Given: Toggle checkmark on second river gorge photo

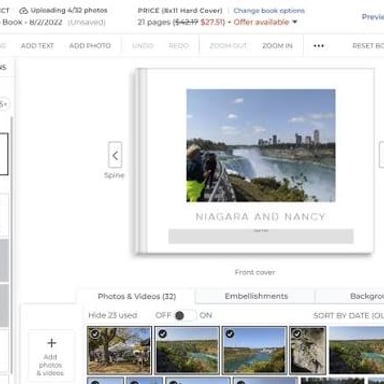Looking at the screenshot, I should click(x=162, y=334).
